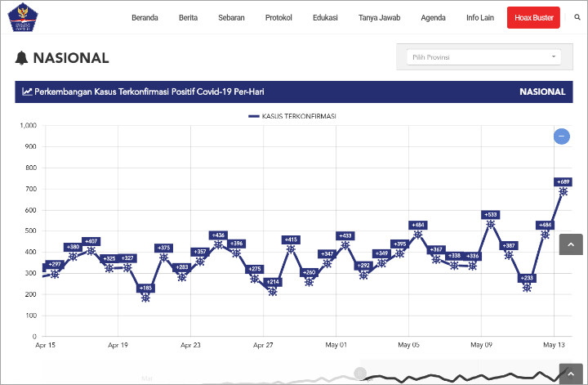Image resolution: width=588 pixels, height=385 pixels.
Task: Click the +349 data label
Action: (381, 253)
